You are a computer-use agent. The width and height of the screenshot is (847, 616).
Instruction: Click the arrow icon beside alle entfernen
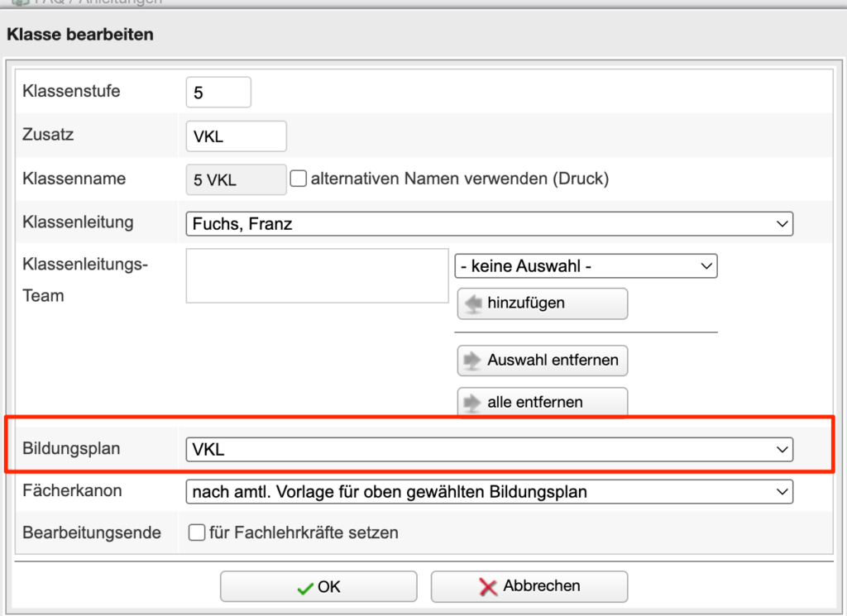(474, 403)
